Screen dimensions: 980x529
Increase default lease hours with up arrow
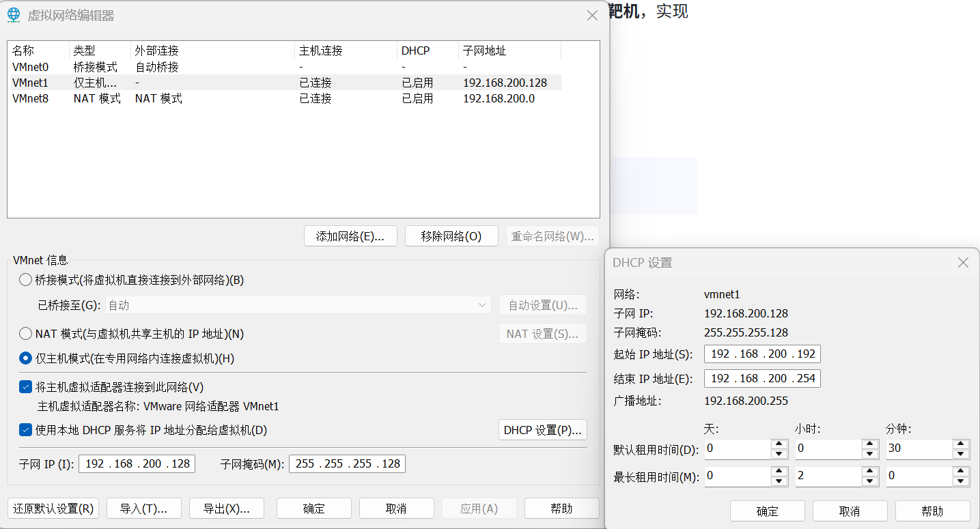pos(870,444)
